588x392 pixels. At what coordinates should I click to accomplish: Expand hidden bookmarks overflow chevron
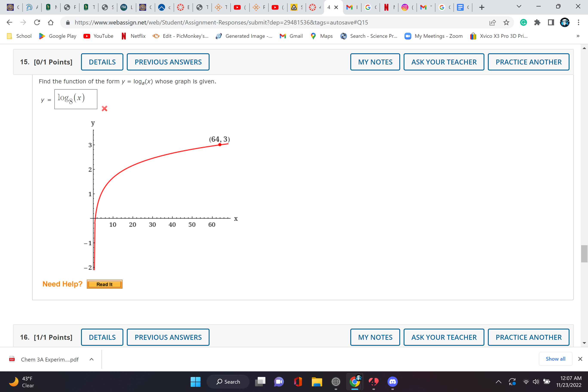(578, 36)
